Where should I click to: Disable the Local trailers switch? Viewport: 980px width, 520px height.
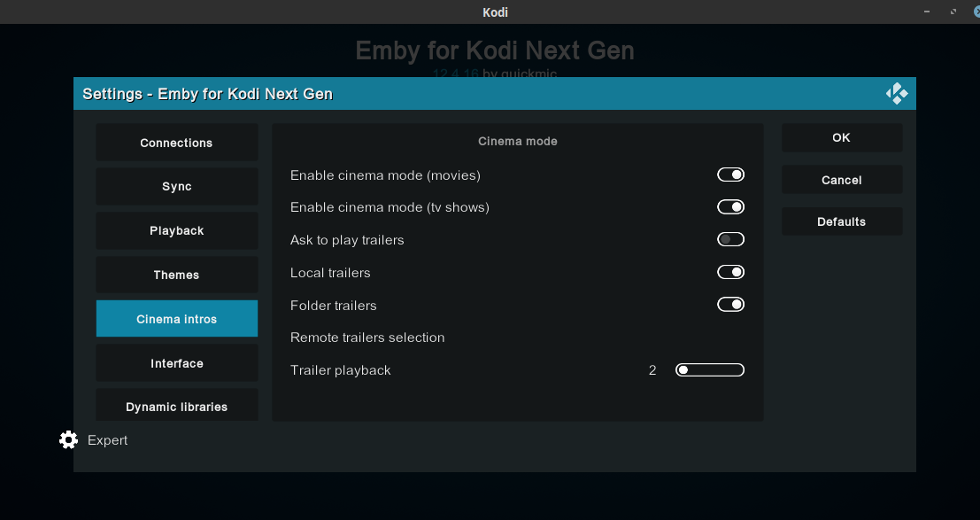[x=730, y=272]
